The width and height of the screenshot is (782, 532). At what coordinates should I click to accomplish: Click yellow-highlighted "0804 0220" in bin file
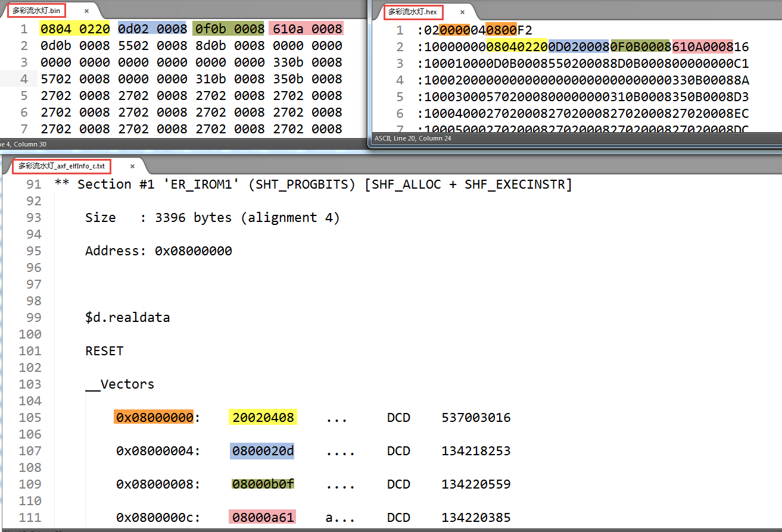[75, 29]
